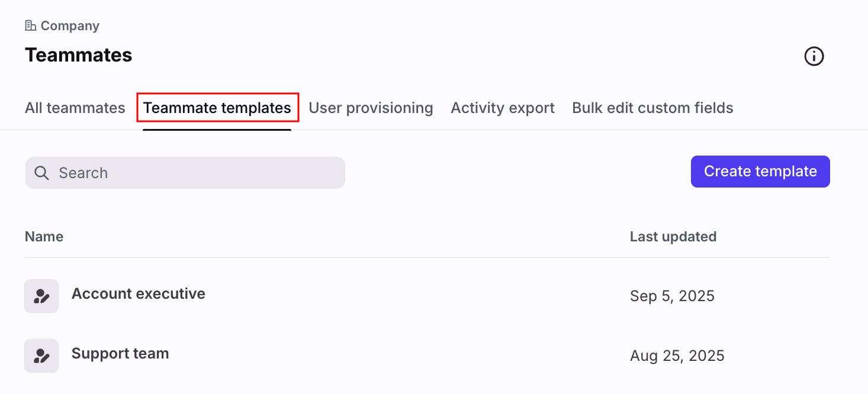
Task: Click the Name column header
Action: [44, 237]
